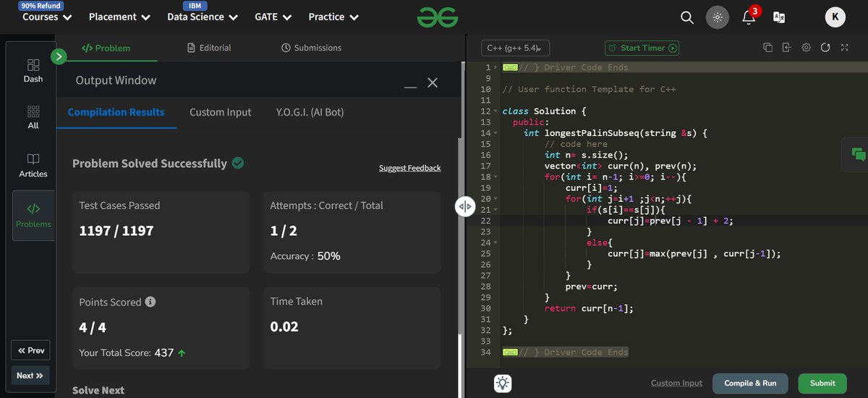Collapse the function fold on line 14
The image size is (868, 398).
point(495,133)
